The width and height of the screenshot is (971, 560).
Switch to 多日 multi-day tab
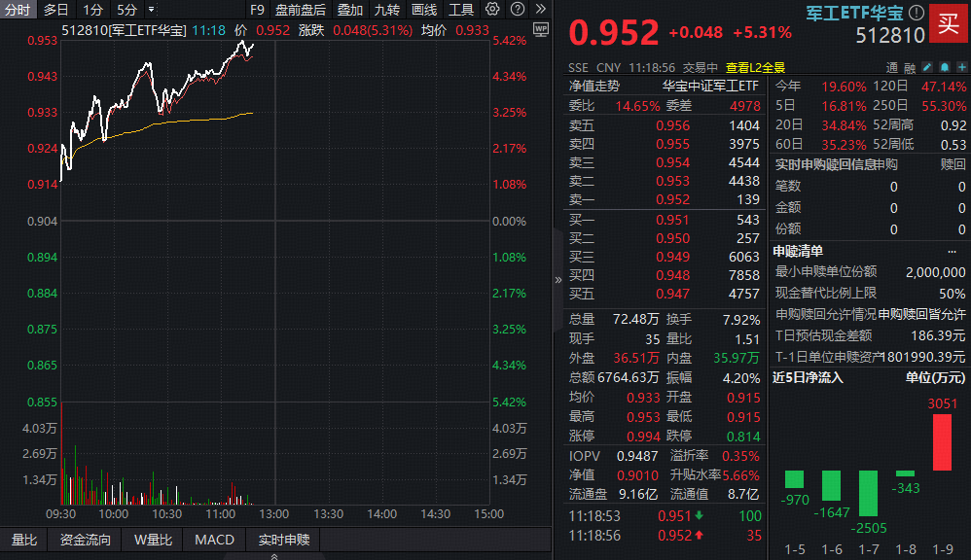coord(56,10)
